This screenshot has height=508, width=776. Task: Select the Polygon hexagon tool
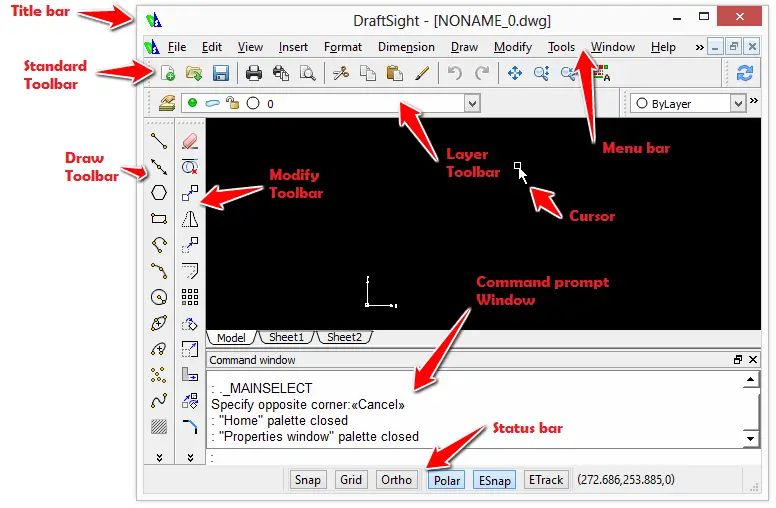click(159, 193)
